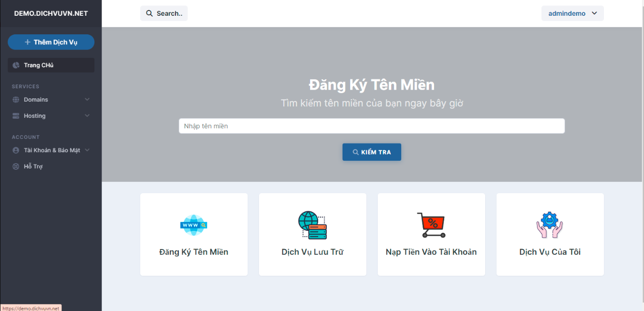Open the admindemo user dropdown

572,13
